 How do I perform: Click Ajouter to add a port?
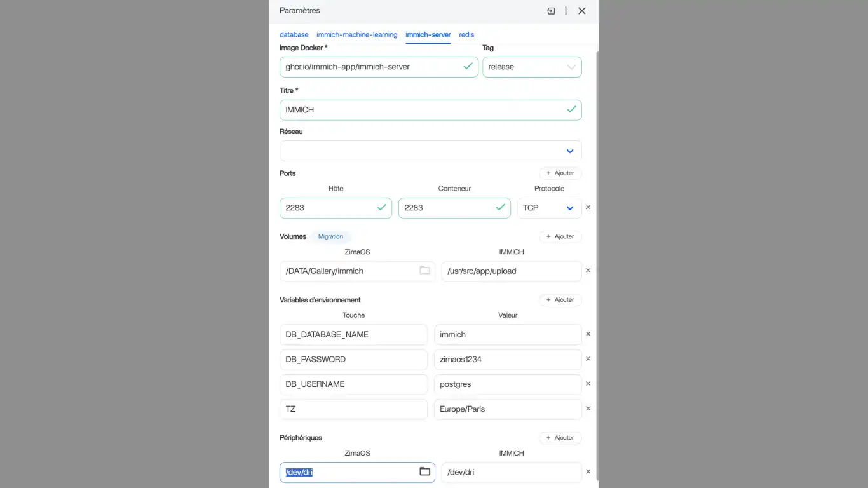560,173
